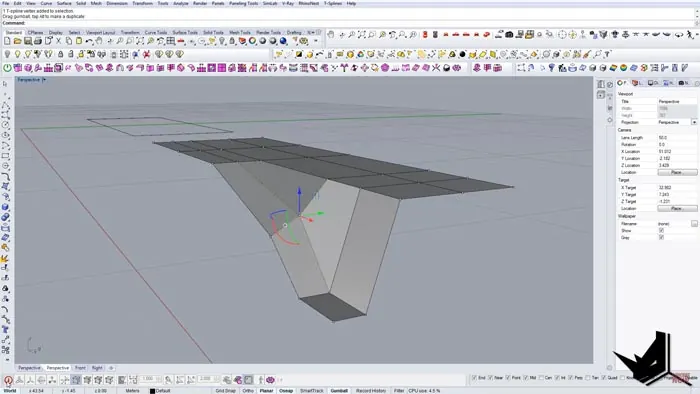Image resolution: width=700 pixels, height=394 pixels.
Task: Click the Copy icon in Standard toolbar
Action: pyautogui.click(x=69, y=41)
